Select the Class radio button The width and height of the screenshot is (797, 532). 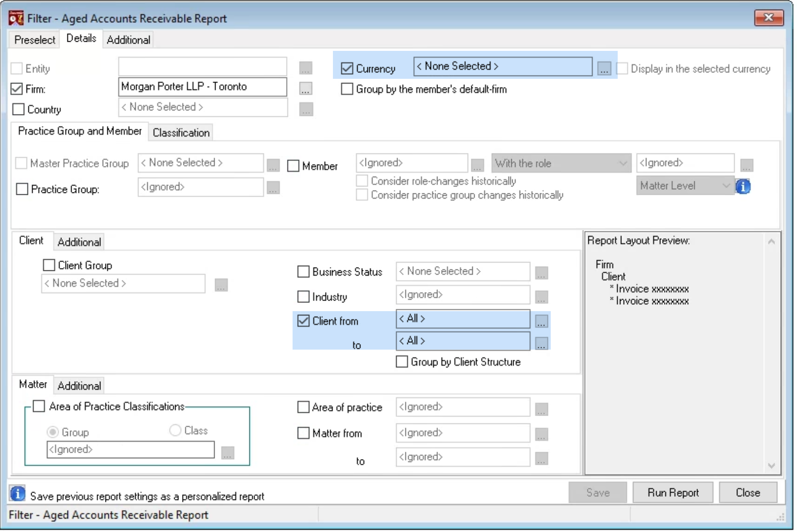(x=175, y=430)
